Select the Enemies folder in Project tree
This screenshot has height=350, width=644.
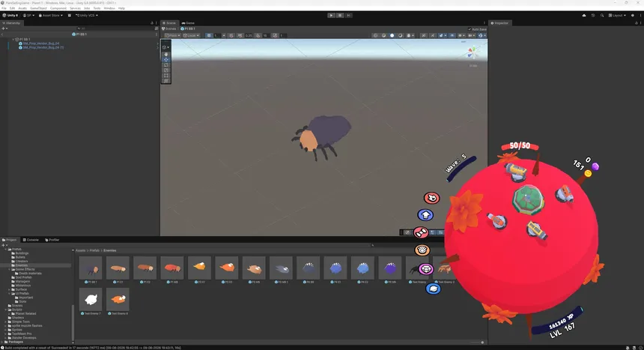pyautogui.click(x=22, y=265)
